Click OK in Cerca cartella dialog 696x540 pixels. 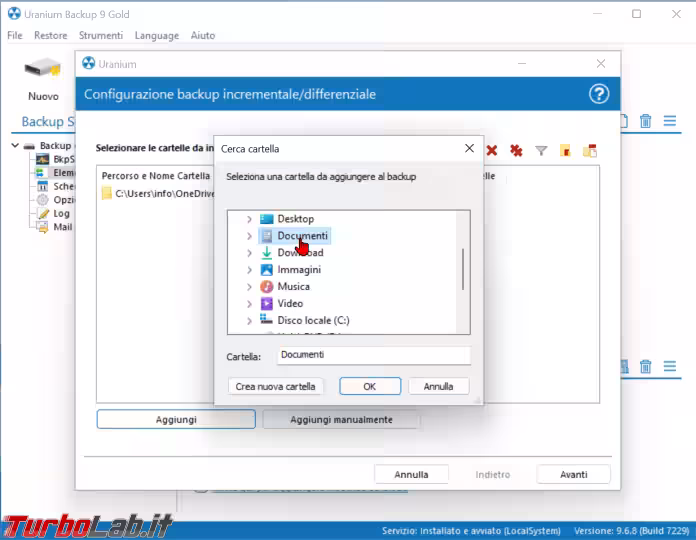tap(370, 386)
